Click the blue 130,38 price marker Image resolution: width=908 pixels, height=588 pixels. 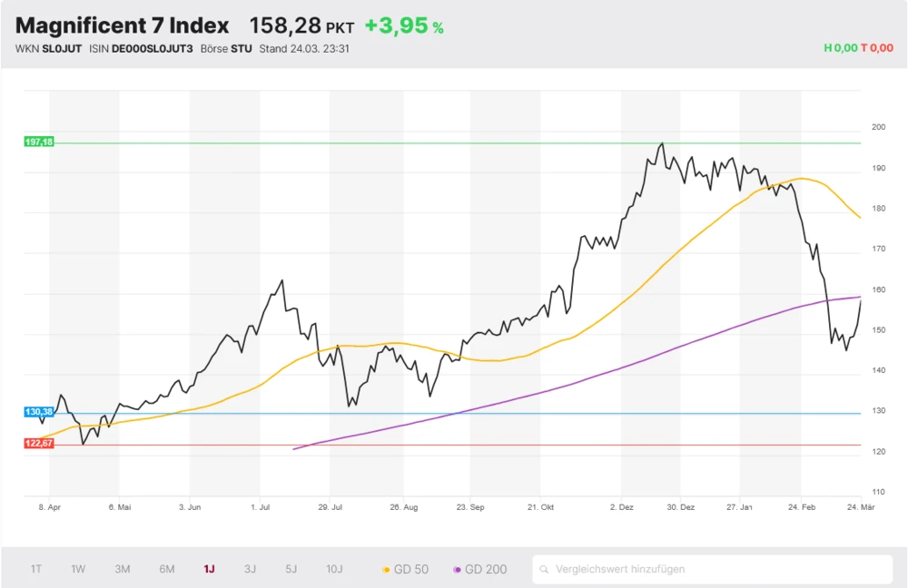(x=37, y=411)
